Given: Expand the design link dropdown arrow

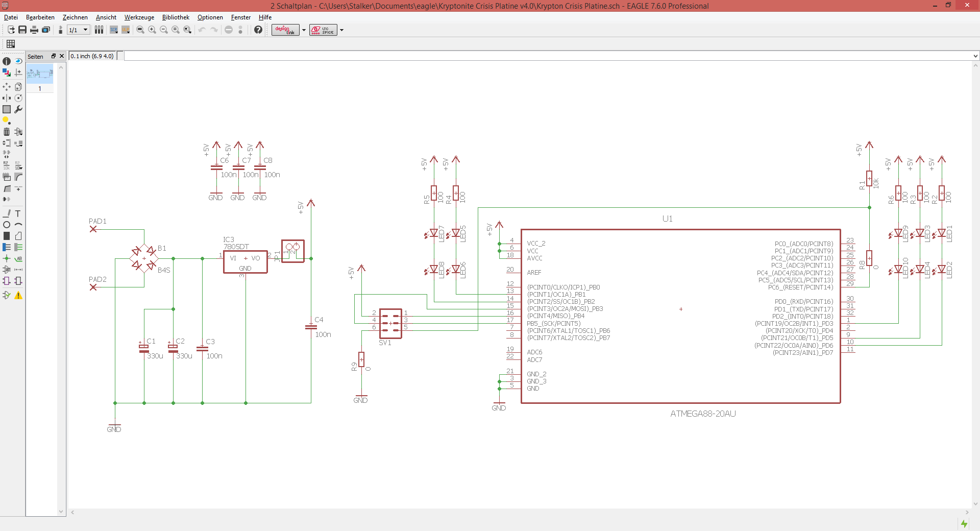Looking at the screenshot, I should tap(304, 30).
